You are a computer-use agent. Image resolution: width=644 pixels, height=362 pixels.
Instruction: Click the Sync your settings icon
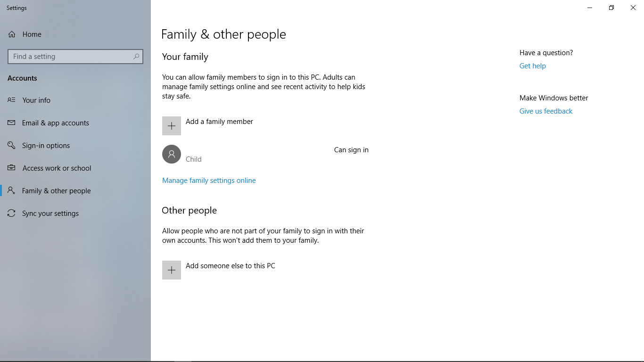tap(12, 214)
